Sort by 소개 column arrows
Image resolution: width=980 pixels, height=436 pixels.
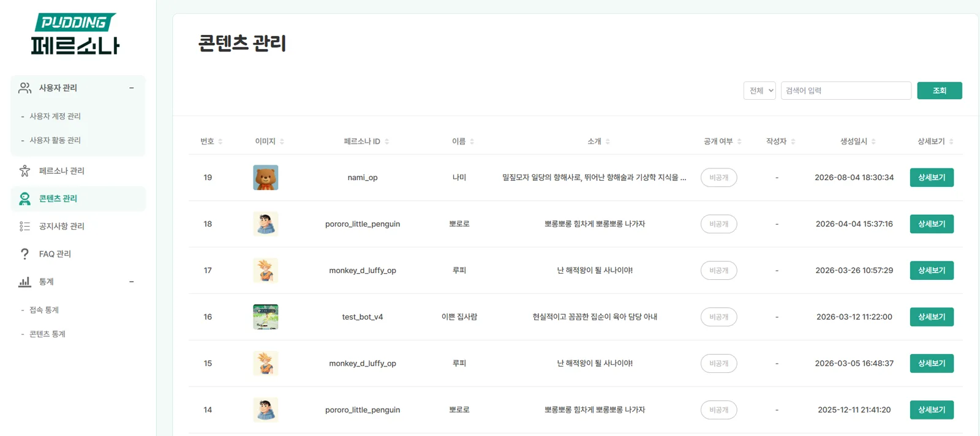coord(608,141)
